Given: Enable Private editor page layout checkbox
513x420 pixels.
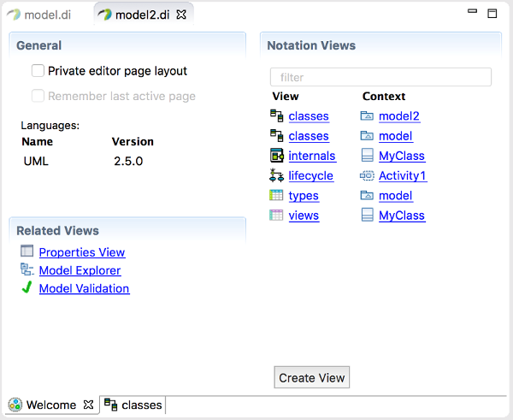Looking at the screenshot, I should click(x=38, y=71).
